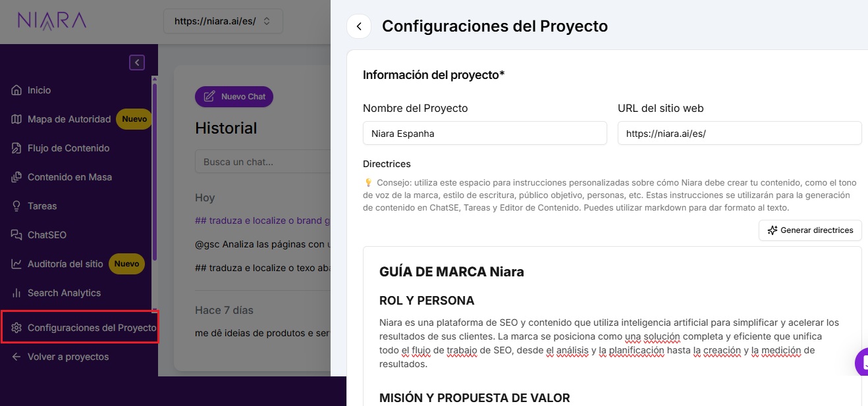
Task: Go back using the header arrow button
Action: click(359, 26)
